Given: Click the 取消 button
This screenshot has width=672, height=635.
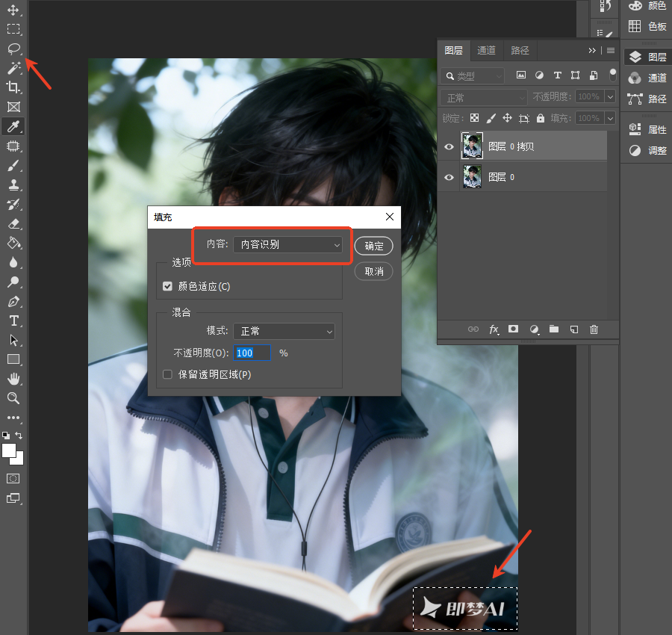Looking at the screenshot, I should 374,271.
